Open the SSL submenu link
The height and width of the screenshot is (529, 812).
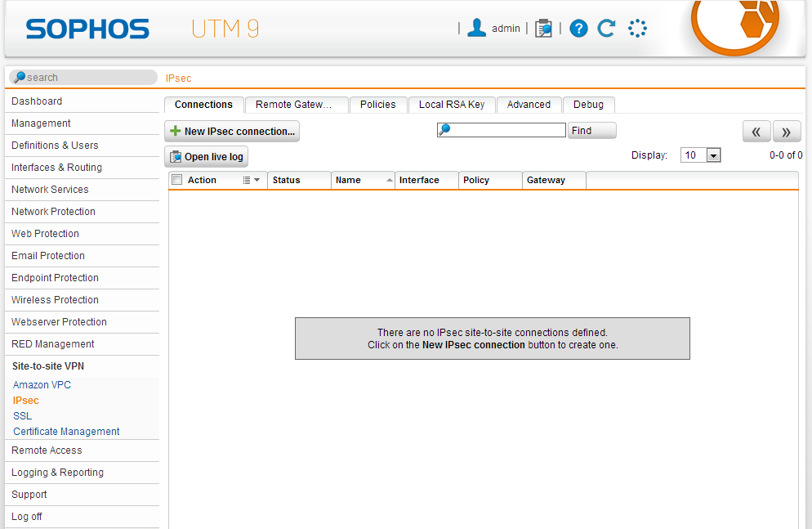click(x=23, y=416)
